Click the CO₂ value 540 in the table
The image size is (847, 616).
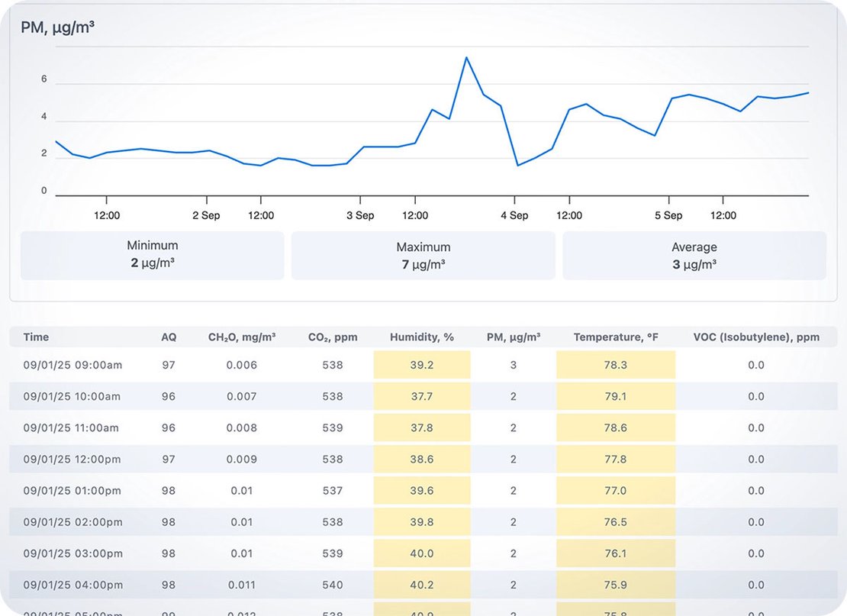point(333,585)
